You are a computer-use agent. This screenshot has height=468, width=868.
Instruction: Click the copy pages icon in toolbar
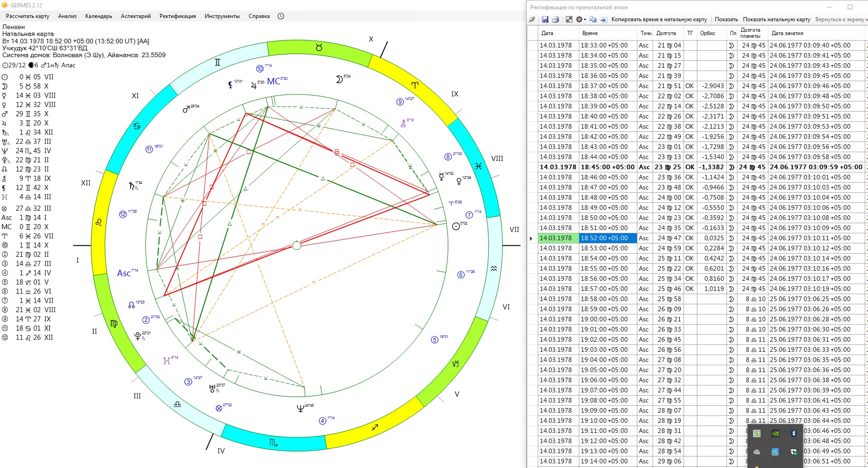click(593, 19)
